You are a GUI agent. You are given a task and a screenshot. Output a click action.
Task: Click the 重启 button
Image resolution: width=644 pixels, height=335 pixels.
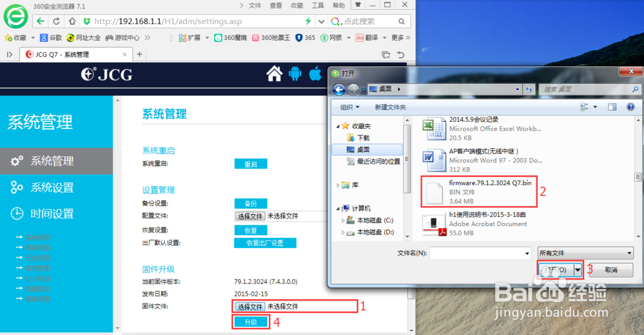pos(251,164)
